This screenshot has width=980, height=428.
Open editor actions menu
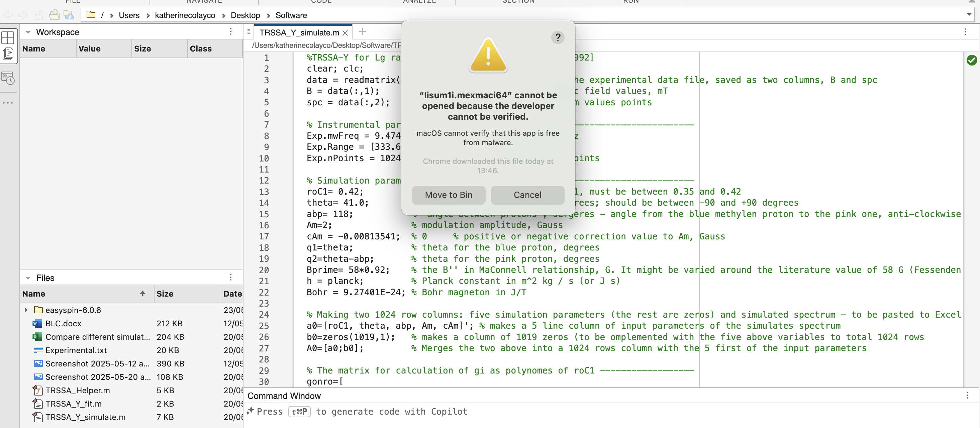965,31
